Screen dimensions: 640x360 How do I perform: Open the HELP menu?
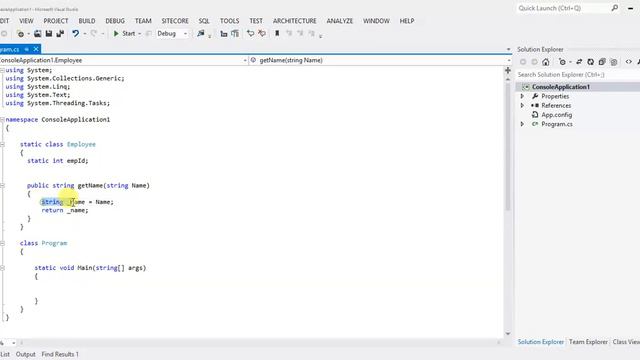tap(407, 21)
